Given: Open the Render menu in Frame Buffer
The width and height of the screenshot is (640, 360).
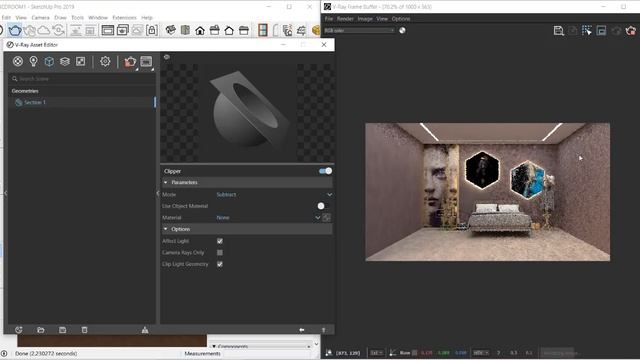Looking at the screenshot, I should pyautogui.click(x=345, y=19).
